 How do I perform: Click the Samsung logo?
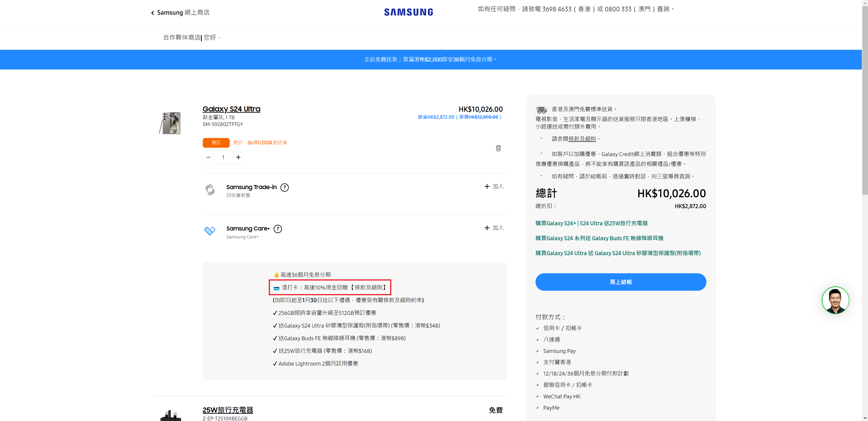click(408, 12)
